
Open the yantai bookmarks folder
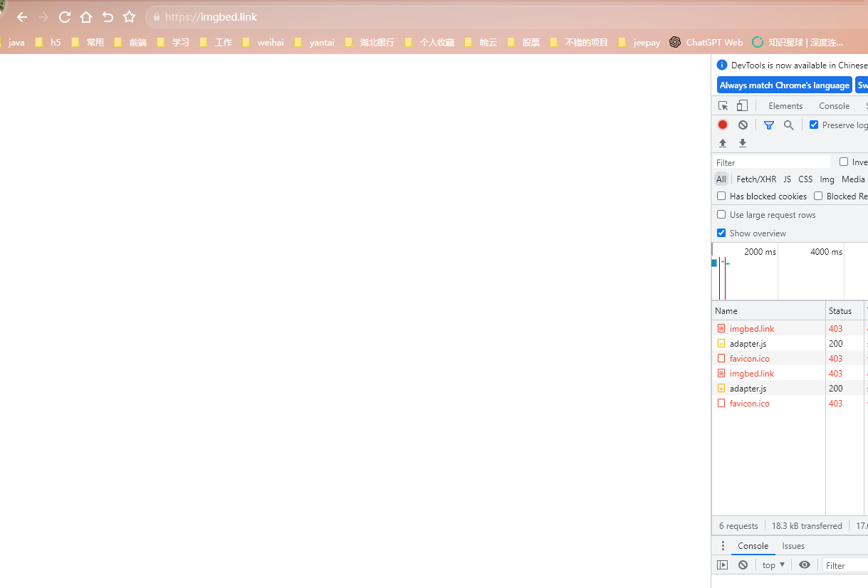(314, 43)
